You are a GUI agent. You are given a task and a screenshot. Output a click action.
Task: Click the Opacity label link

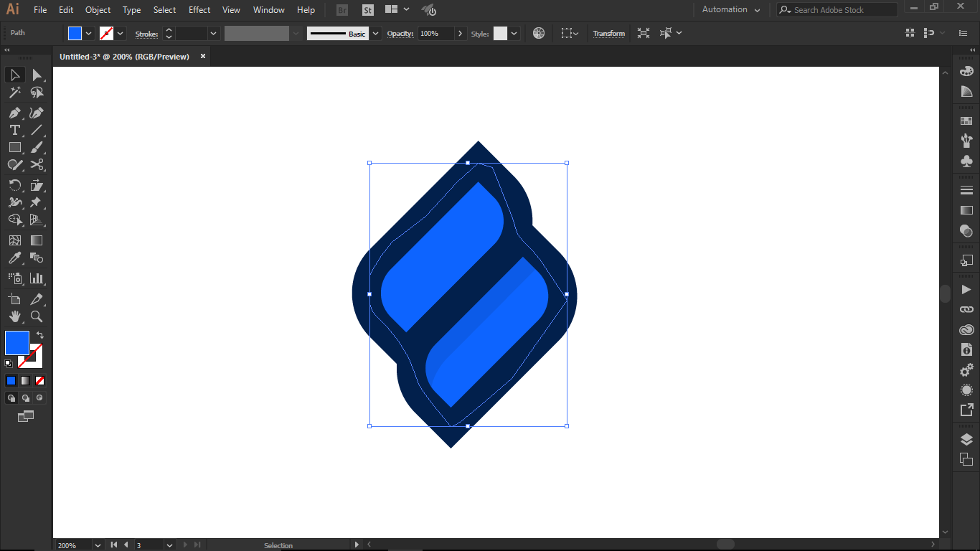coord(400,34)
